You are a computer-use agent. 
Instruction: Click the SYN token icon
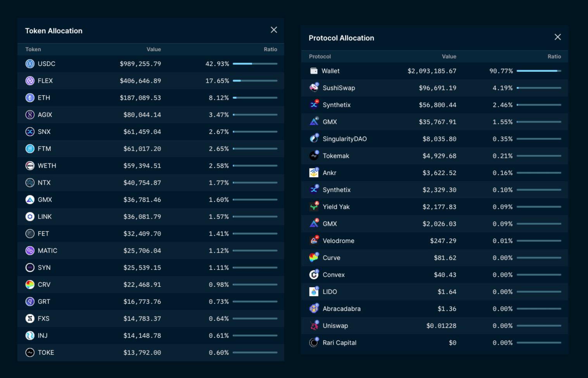tap(30, 267)
